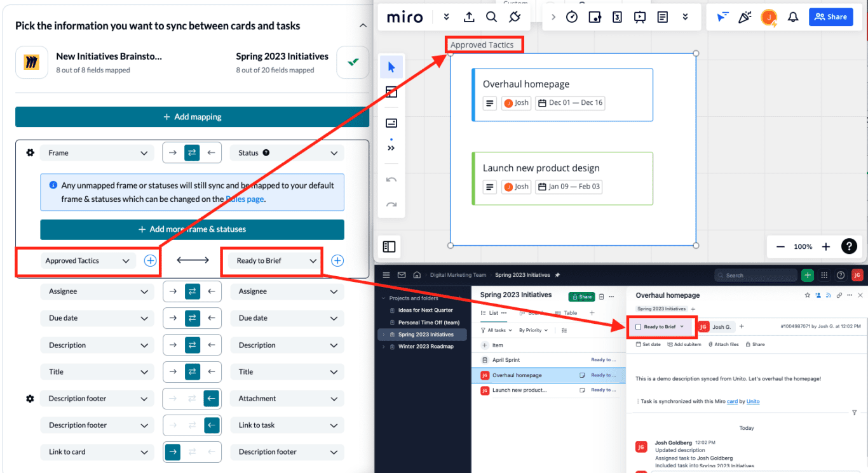
Task: Select the Miro cursor select tool
Action: click(x=391, y=67)
